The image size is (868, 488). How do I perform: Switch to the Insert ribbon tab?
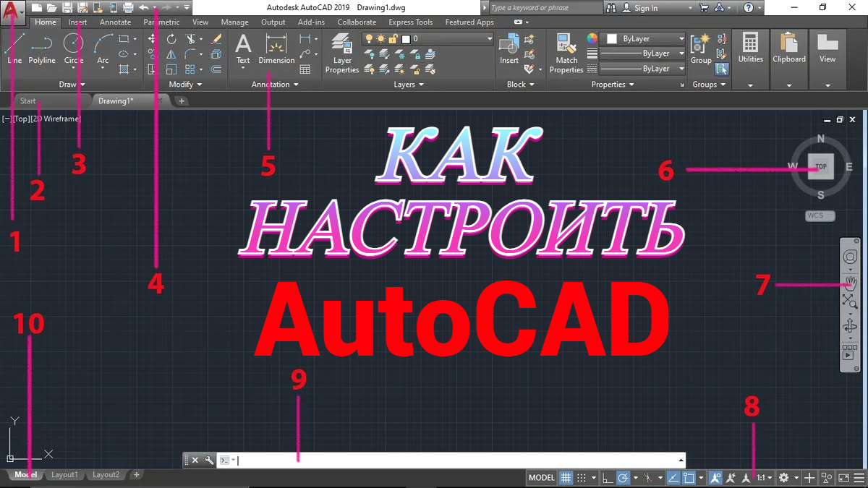pos(77,22)
